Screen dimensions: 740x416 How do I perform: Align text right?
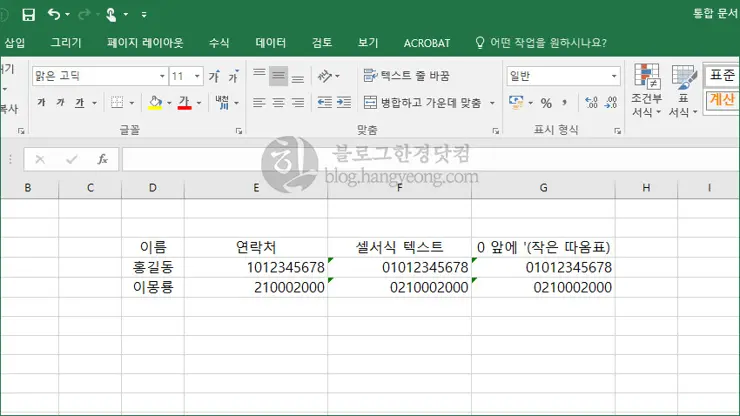pos(298,102)
